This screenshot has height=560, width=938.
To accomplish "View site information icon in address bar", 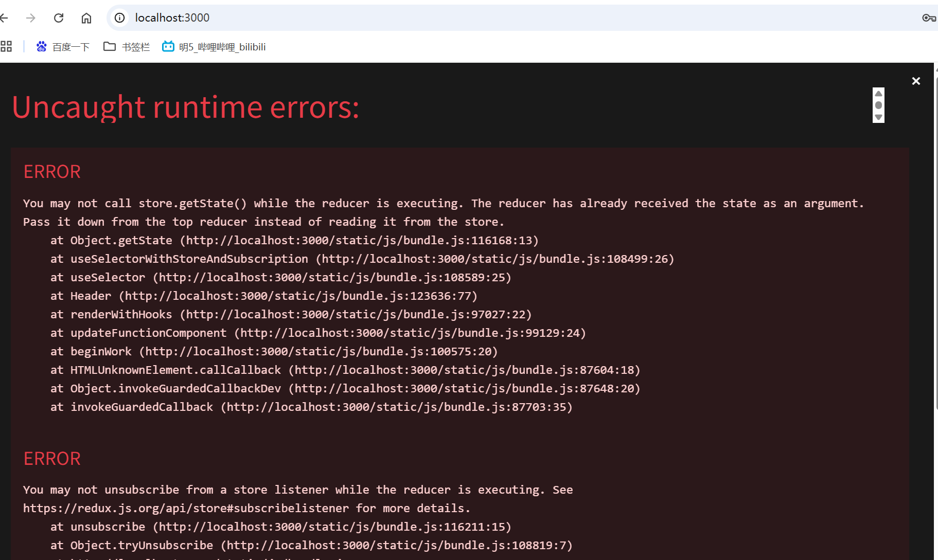I will [x=119, y=18].
